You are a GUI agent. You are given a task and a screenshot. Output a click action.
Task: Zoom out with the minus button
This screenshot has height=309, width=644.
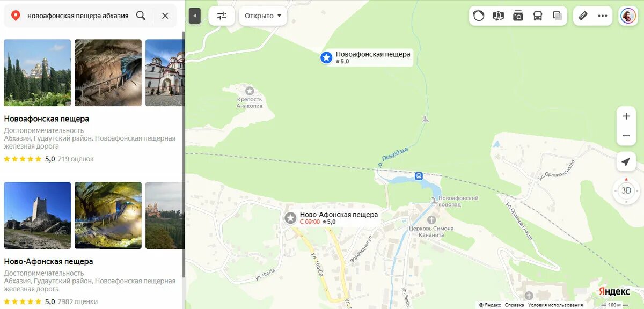coord(626,136)
